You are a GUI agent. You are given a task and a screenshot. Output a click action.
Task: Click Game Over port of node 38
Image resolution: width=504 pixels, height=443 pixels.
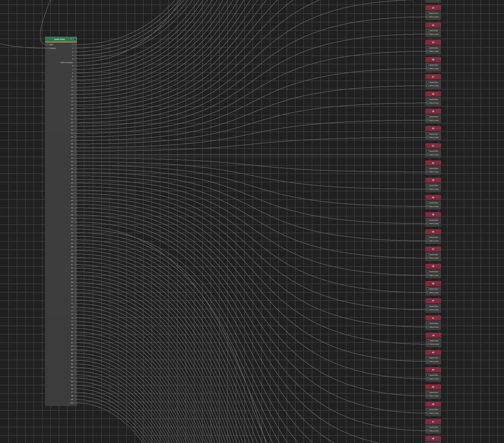tap(428, 272)
